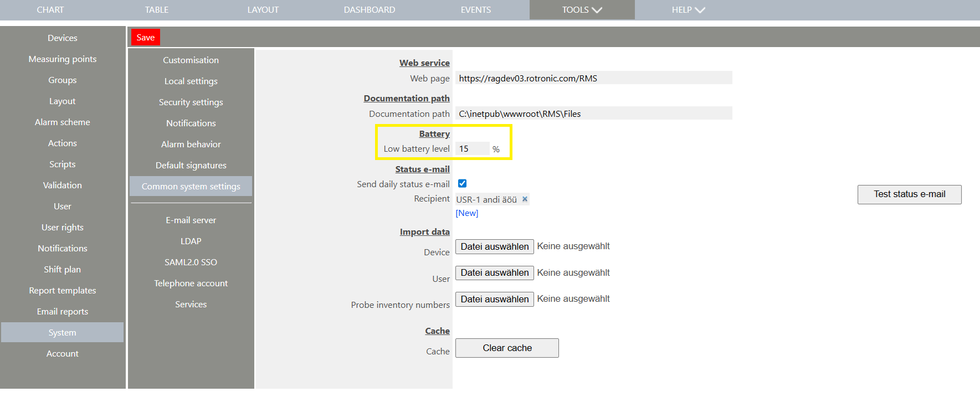980x402 pixels.
Task: Open Notifications in left sidebar
Action: (x=63, y=248)
